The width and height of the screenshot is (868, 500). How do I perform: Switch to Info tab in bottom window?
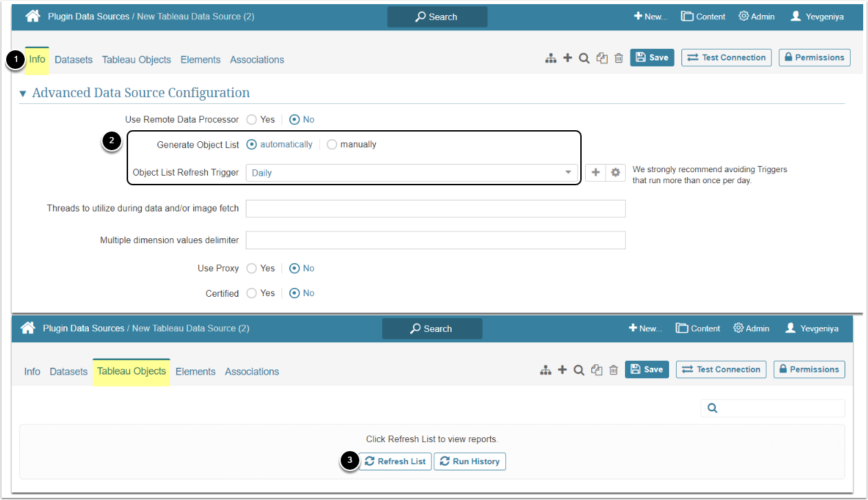[x=32, y=371]
